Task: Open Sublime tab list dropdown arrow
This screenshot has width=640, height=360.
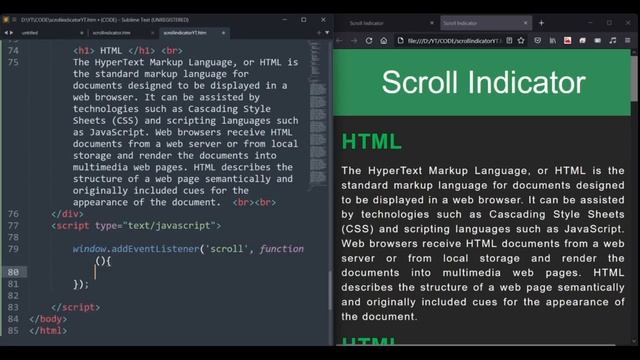Action: pyautogui.click(x=327, y=33)
